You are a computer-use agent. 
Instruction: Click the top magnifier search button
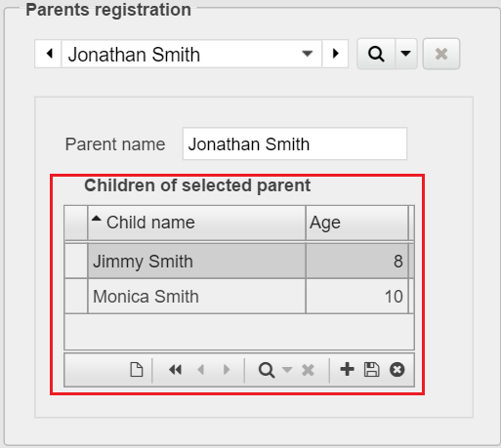click(x=376, y=54)
